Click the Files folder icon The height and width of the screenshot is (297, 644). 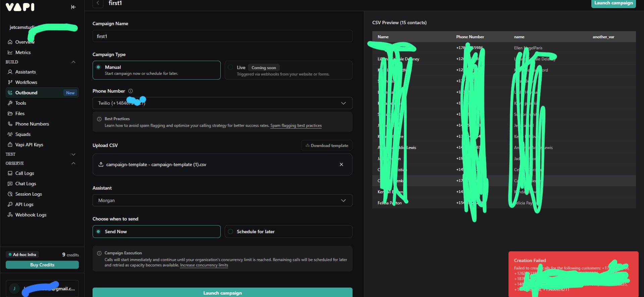pyautogui.click(x=10, y=113)
